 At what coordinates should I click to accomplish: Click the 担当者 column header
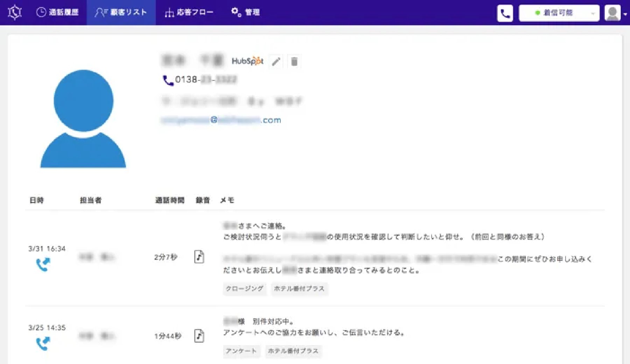point(90,200)
